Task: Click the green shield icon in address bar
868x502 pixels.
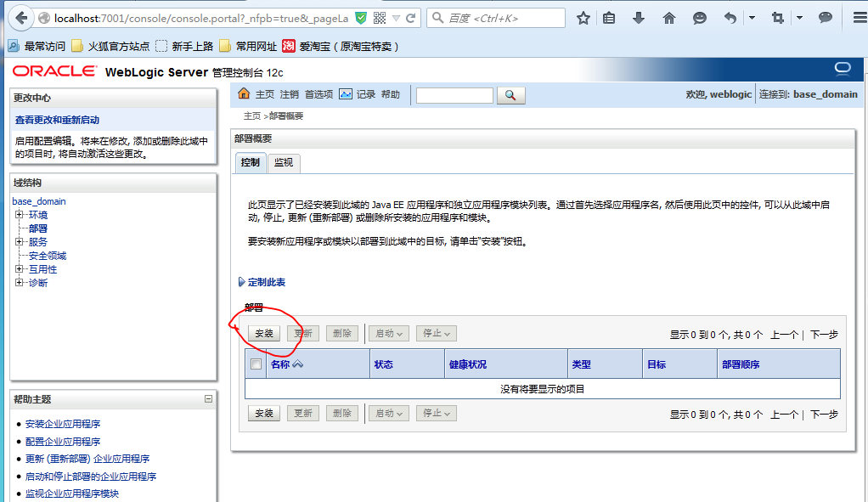Action: 361,19
